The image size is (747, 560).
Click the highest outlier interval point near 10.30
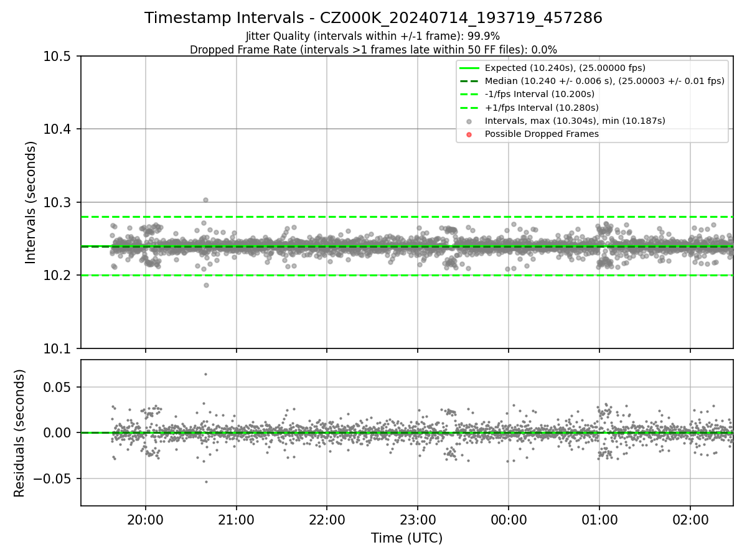click(205, 200)
